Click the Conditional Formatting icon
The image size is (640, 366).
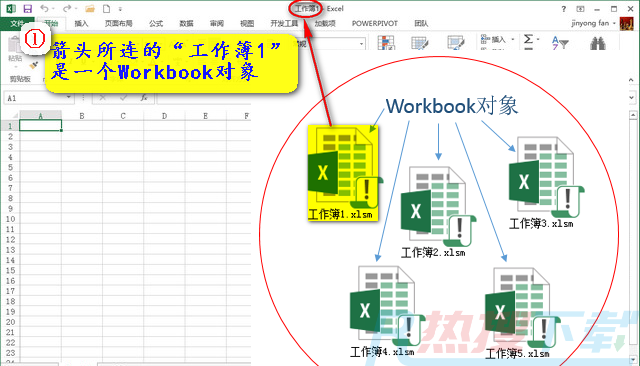pyautogui.click(x=386, y=42)
